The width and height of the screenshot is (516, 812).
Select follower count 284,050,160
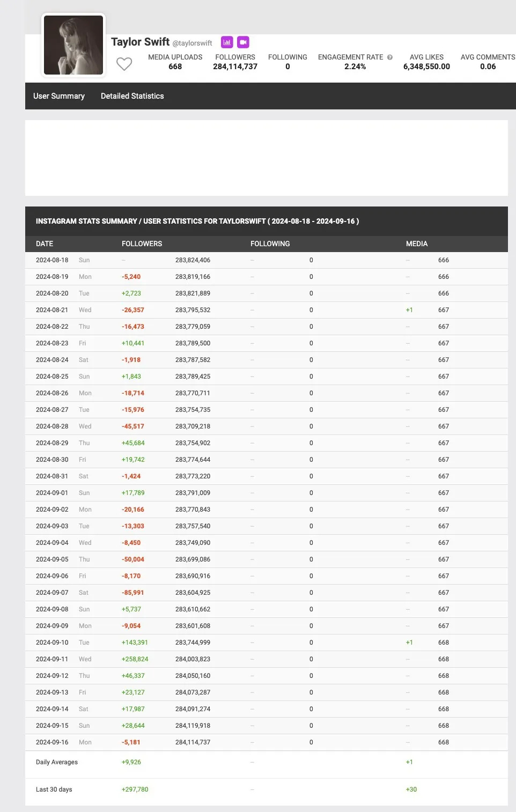click(x=193, y=676)
